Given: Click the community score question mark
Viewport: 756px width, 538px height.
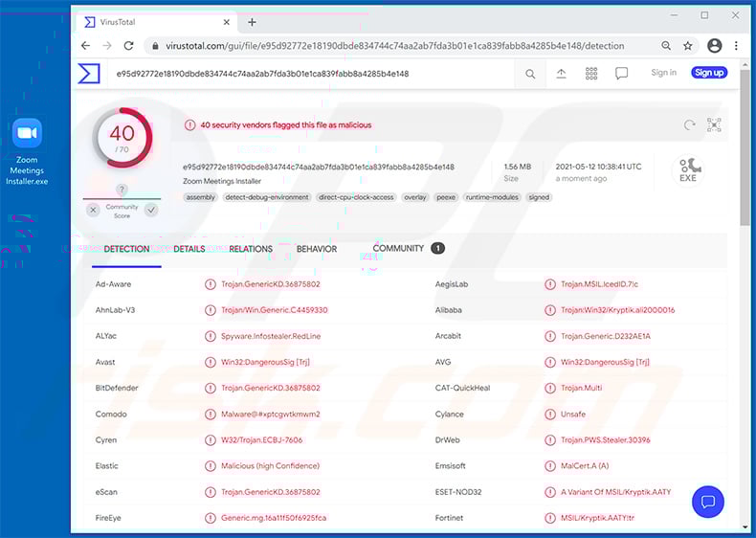Looking at the screenshot, I should [x=122, y=190].
